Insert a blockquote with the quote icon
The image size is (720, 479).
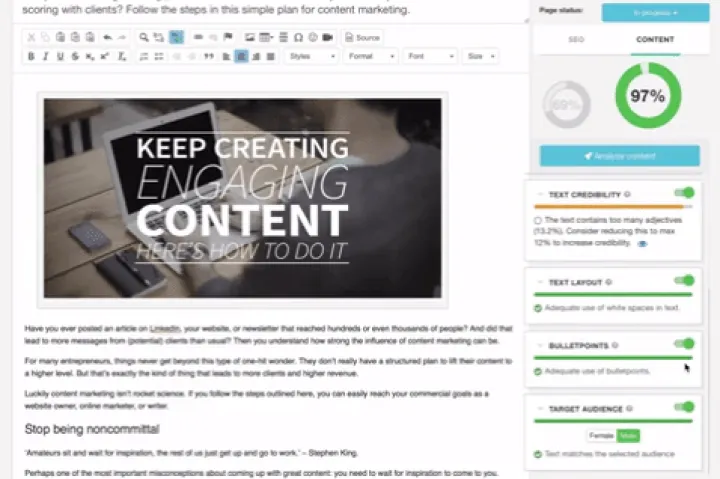click(x=209, y=56)
